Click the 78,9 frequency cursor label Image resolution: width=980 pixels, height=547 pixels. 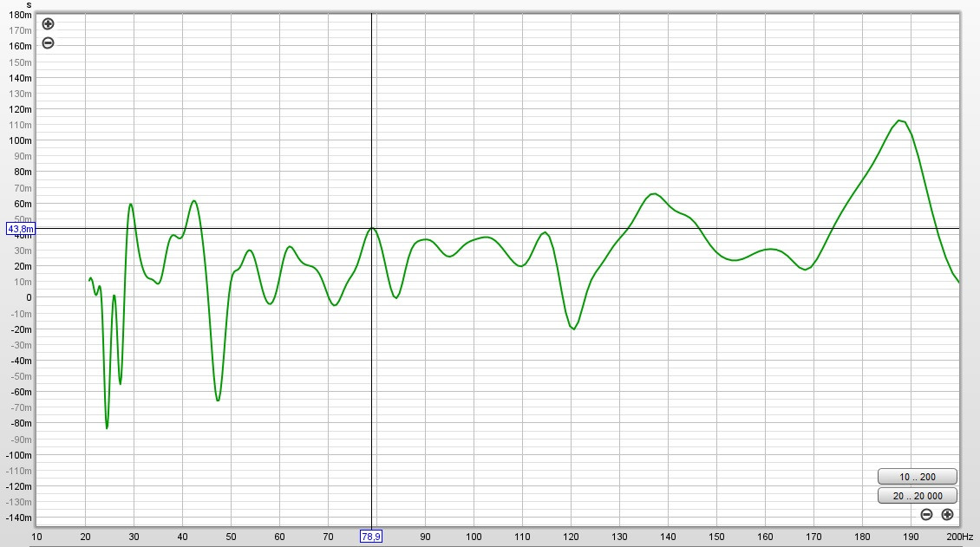point(371,537)
